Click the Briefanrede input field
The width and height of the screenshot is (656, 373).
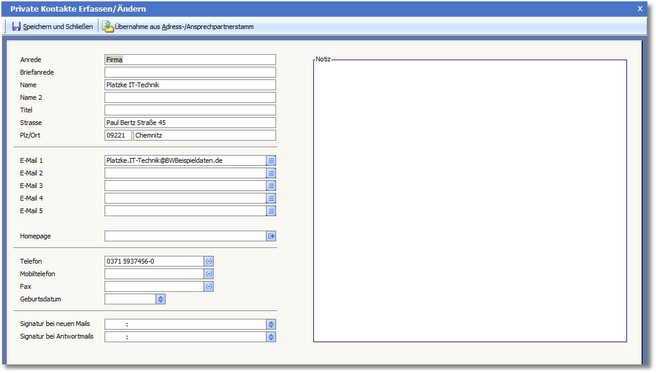pos(190,72)
